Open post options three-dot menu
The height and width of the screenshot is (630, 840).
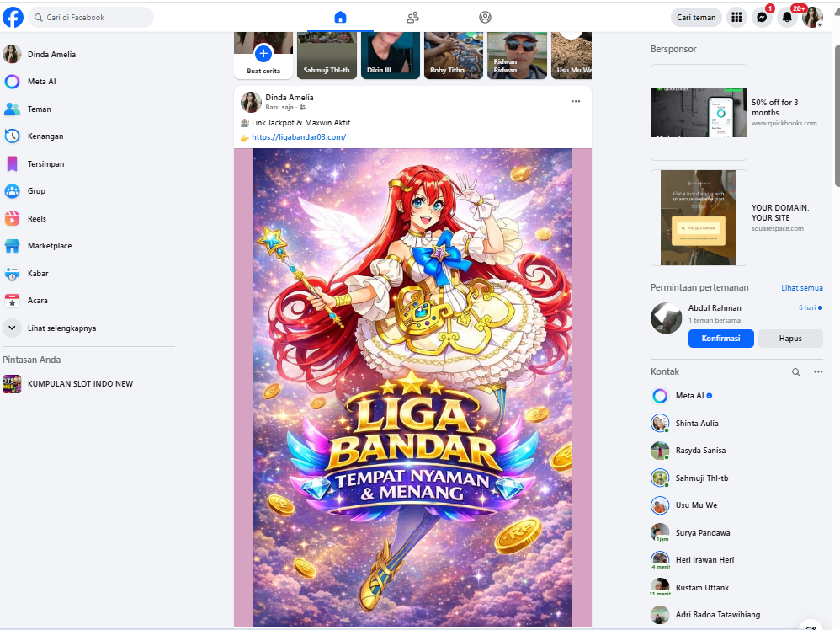tap(576, 101)
